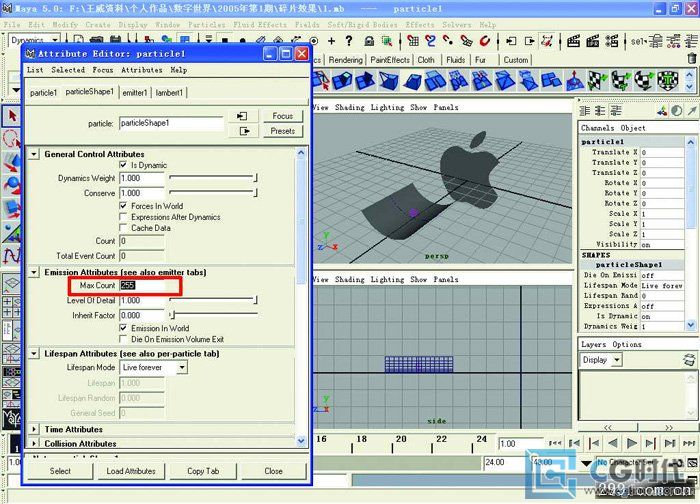700x504 pixels.
Task: Click the output connections arrow icon below it
Action: point(244,131)
